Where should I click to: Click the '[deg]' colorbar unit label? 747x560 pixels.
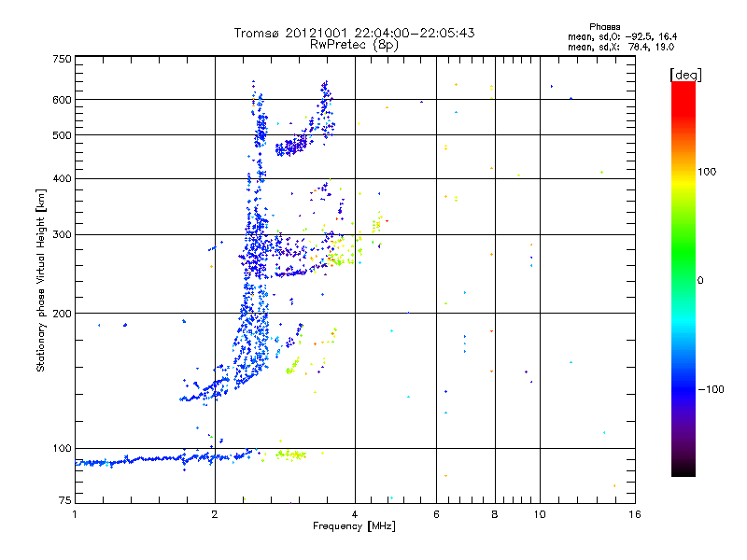pyautogui.click(x=685, y=75)
